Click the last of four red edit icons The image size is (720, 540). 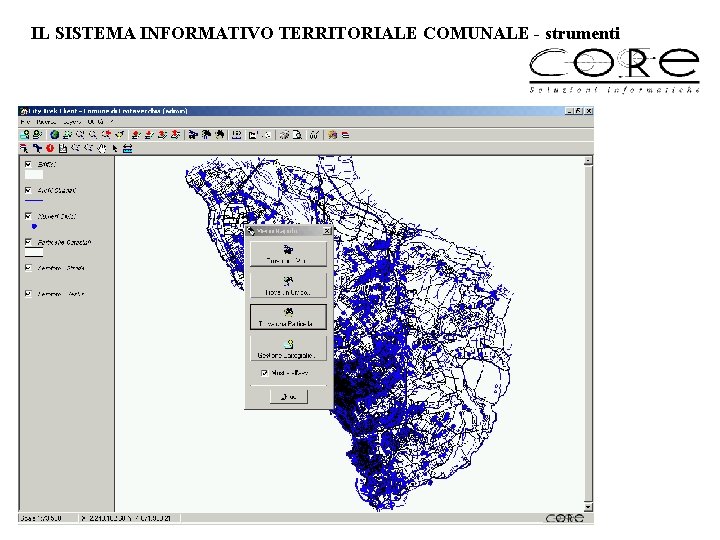(175, 135)
